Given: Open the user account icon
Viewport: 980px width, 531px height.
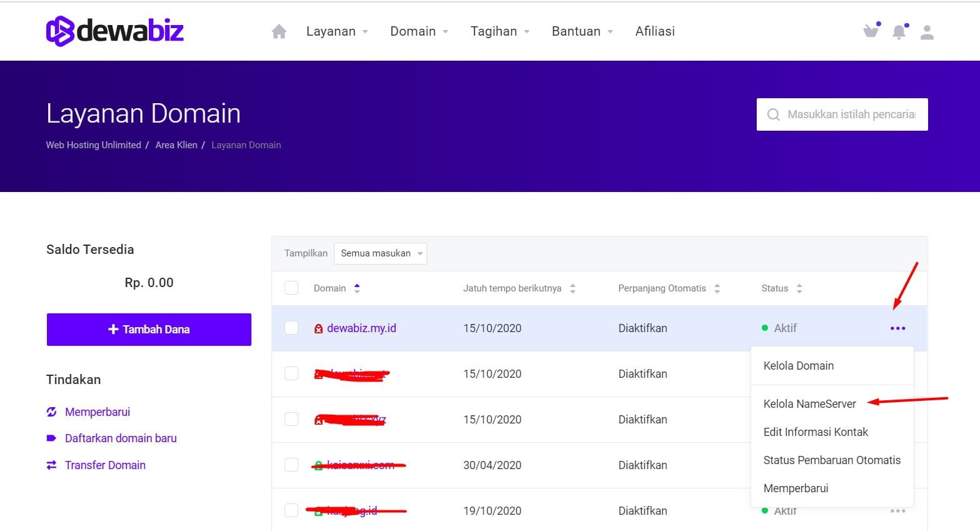Looking at the screenshot, I should point(927,33).
